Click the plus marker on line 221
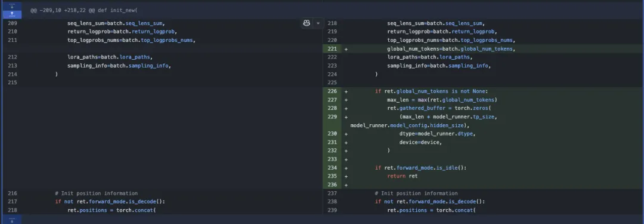This screenshot has width=644, height=224. 346,49
